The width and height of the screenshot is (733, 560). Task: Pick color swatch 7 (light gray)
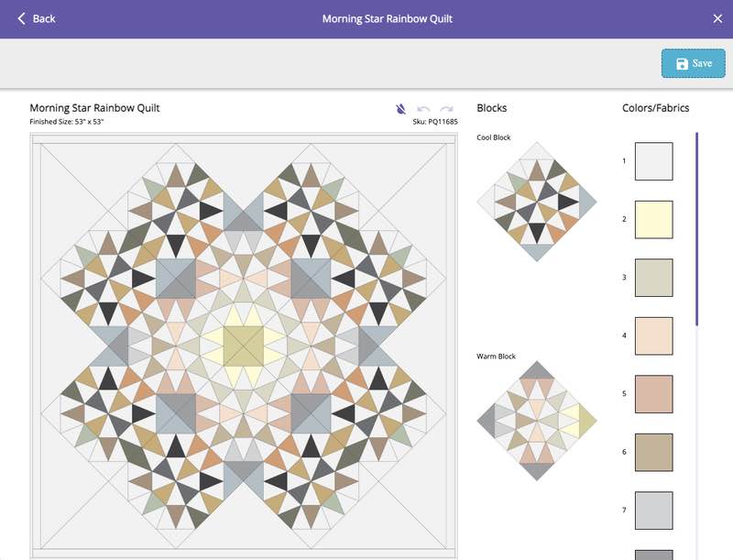pyautogui.click(x=653, y=511)
